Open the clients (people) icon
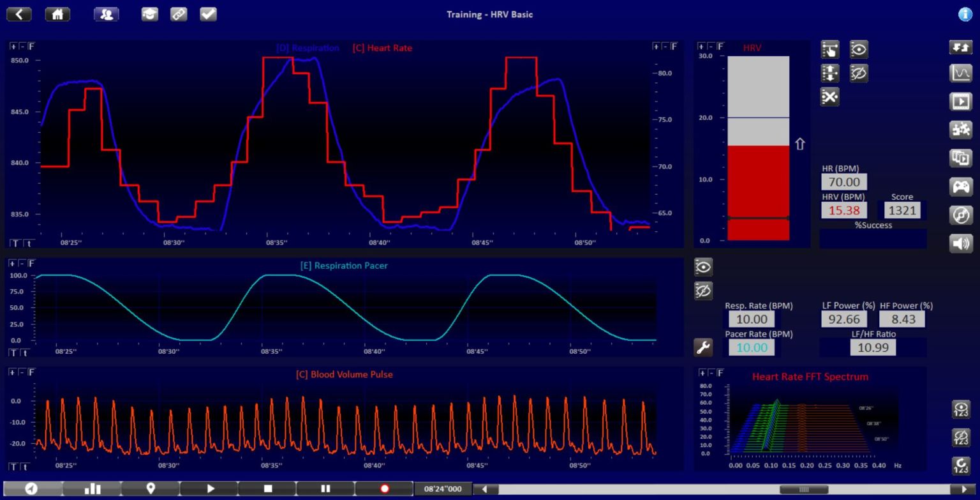980x500 pixels. coord(106,14)
